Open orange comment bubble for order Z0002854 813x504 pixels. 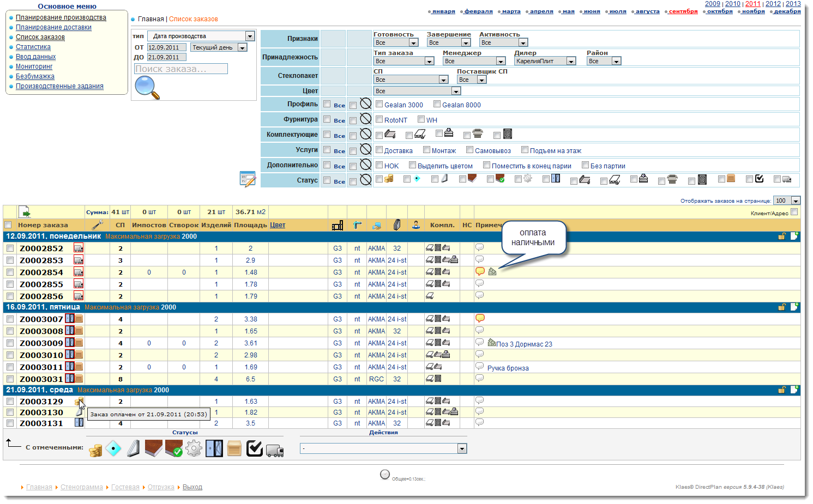(x=480, y=271)
